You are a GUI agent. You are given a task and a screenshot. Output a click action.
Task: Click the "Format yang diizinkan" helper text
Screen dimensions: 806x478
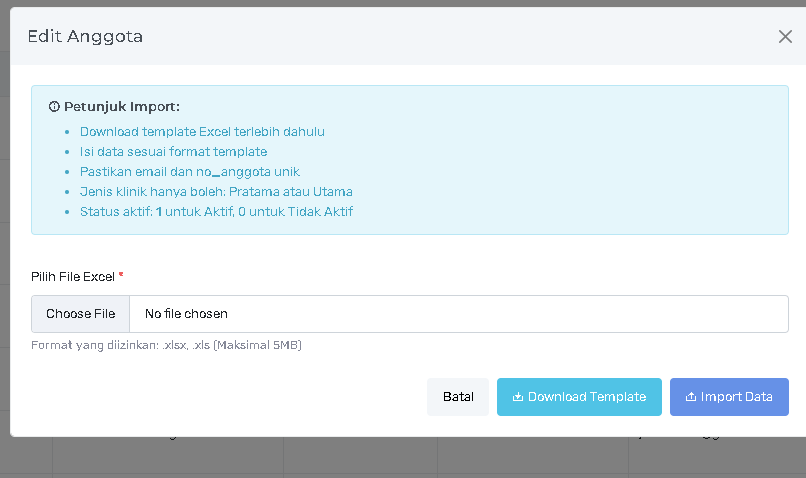pyautogui.click(x=166, y=346)
